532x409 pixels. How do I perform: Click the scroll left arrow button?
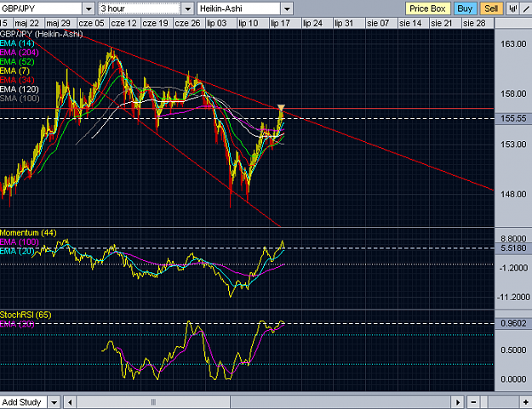(x=70, y=402)
